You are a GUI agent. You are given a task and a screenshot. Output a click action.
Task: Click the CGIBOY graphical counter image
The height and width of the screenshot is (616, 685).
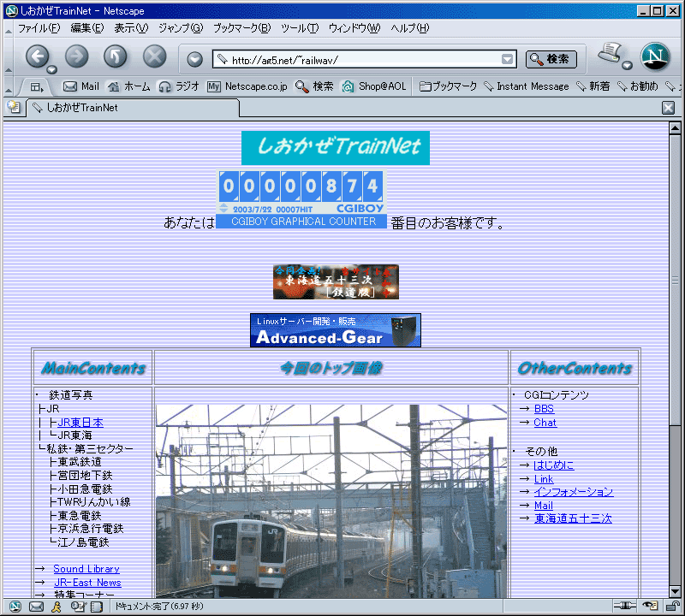(x=301, y=199)
